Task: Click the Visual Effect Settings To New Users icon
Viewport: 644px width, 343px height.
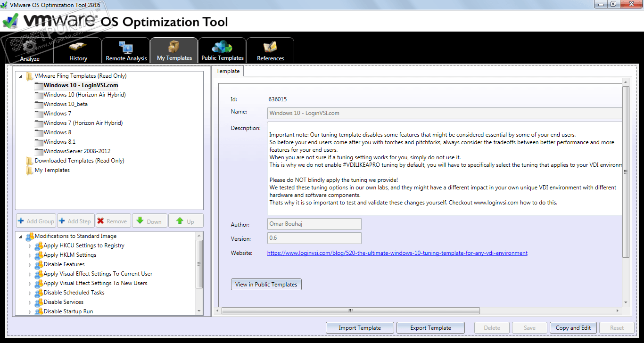Action: click(x=39, y=284)
